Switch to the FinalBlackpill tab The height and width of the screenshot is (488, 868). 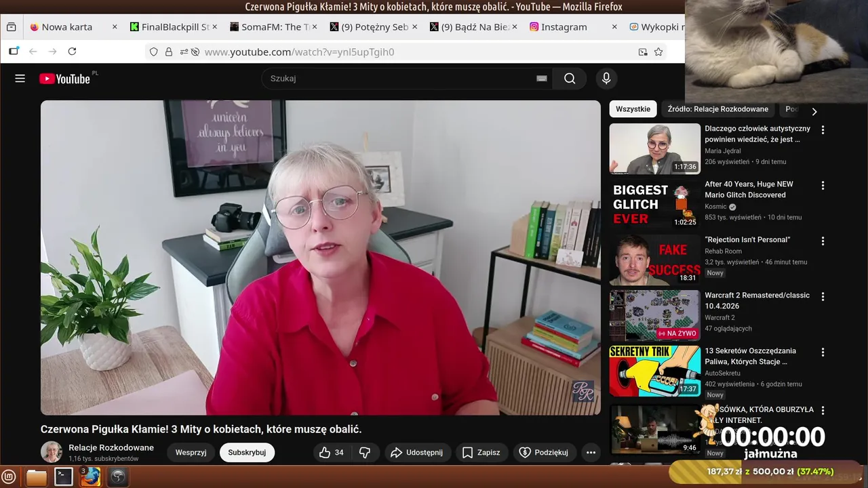pos(173,27)
